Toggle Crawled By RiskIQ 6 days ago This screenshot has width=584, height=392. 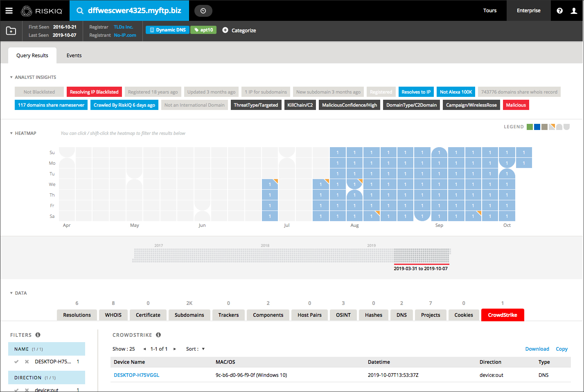[124, 105]
